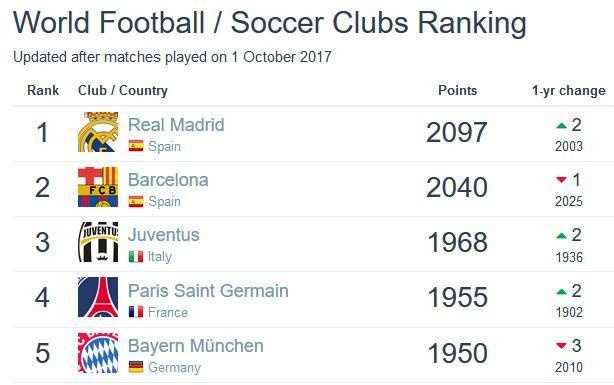Image resolution: width=614 pixels, height=385 pixels.
Task: Click the Real Madrid club crest
Action: (x=98, y=132)
